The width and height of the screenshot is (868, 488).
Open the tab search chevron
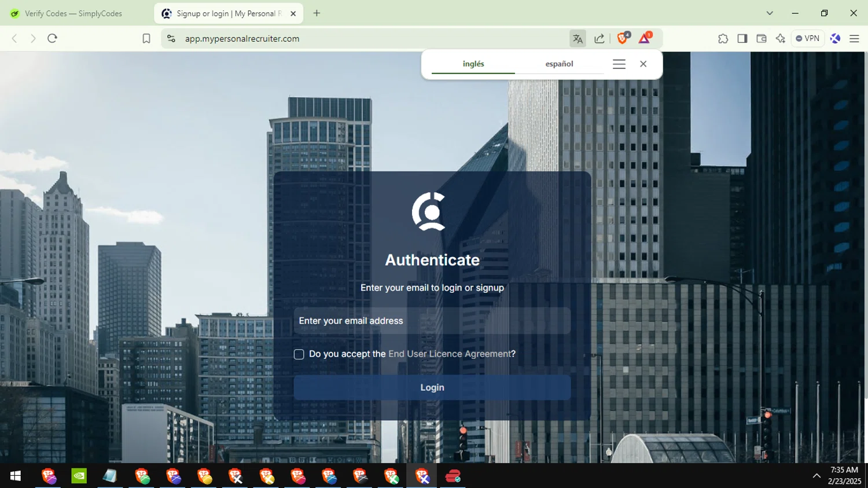(x=770, y=13)
